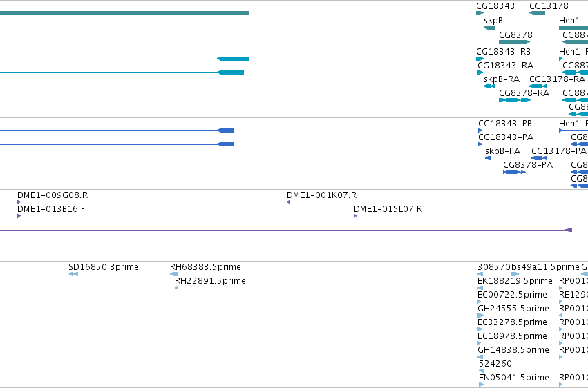Click the blue CG8378-PA coding glyph
This screenshot has width=588, height=388.
click(x=514, y=172)
